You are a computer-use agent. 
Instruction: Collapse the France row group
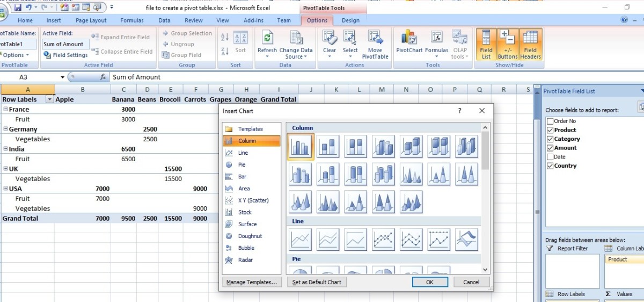pyautogui.click(x=5, y=109)
